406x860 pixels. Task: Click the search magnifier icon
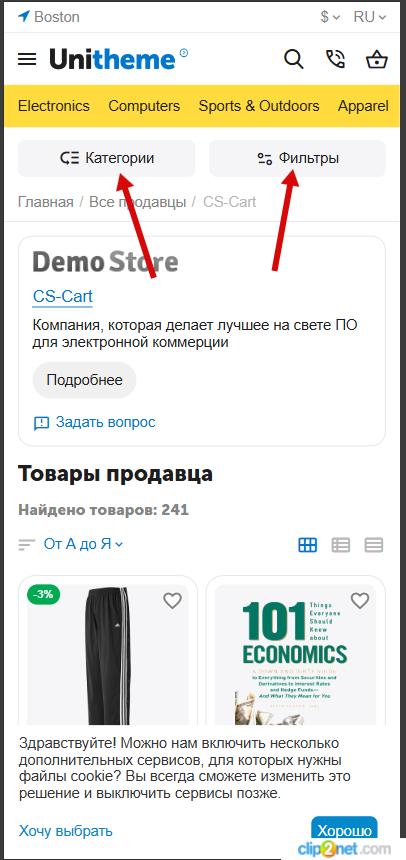coord(294,59)
